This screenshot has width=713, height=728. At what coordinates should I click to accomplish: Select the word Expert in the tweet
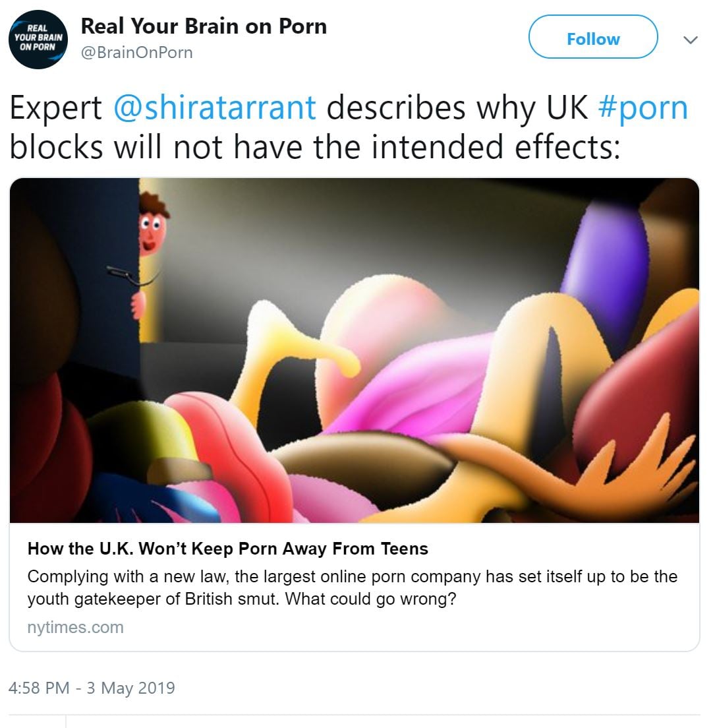pyautogui.click(x=55, y=107)
